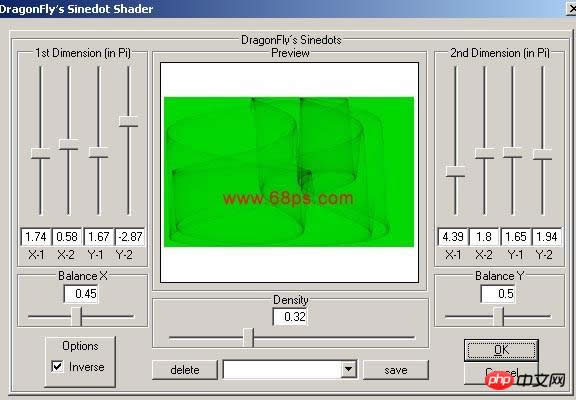Click the 1st Dimension X-1 slider thumb
The height and width of the screenshot is (400, 576).
pos(40,153)
